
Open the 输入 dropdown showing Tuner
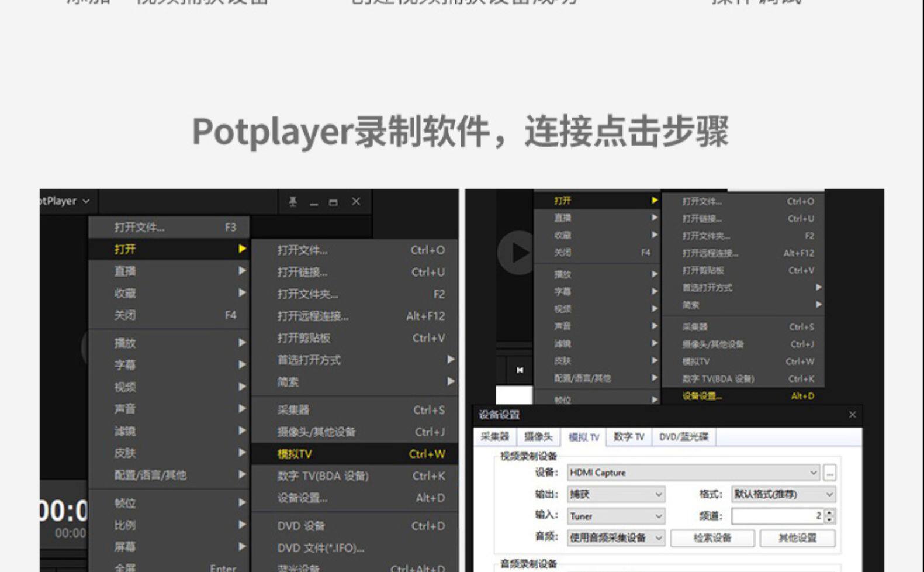(x=616, y=516)
